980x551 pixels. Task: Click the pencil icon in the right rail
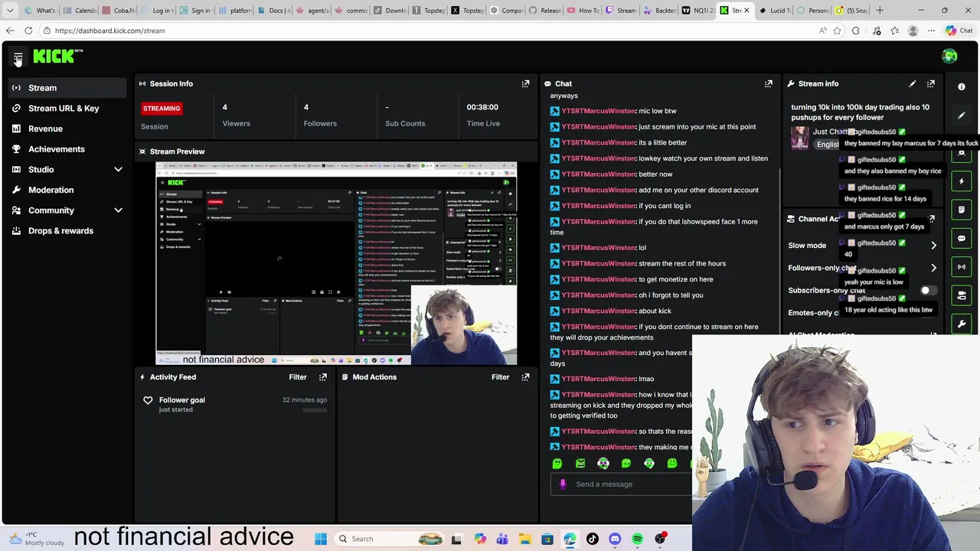[x=962, y=116]
